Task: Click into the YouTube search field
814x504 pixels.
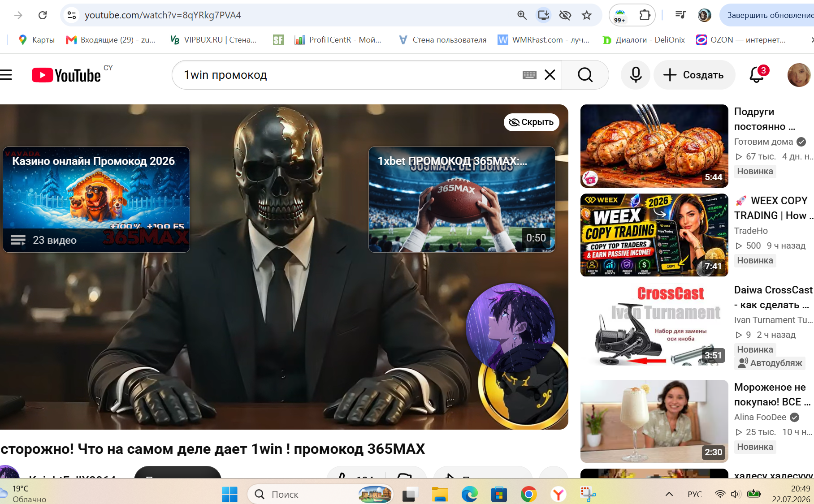Action: coord(350,75)
